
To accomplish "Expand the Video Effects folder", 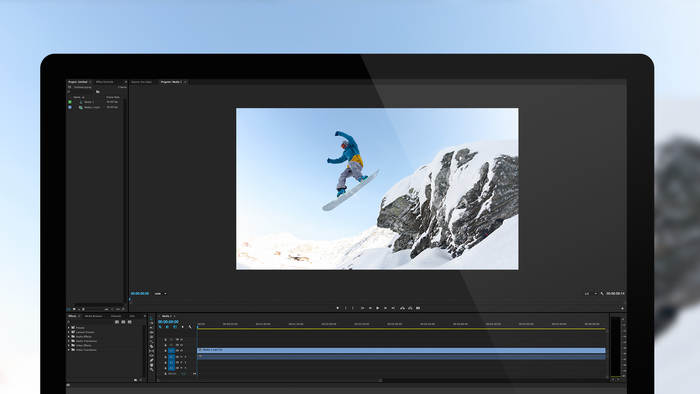I will (x=69, y=345).
